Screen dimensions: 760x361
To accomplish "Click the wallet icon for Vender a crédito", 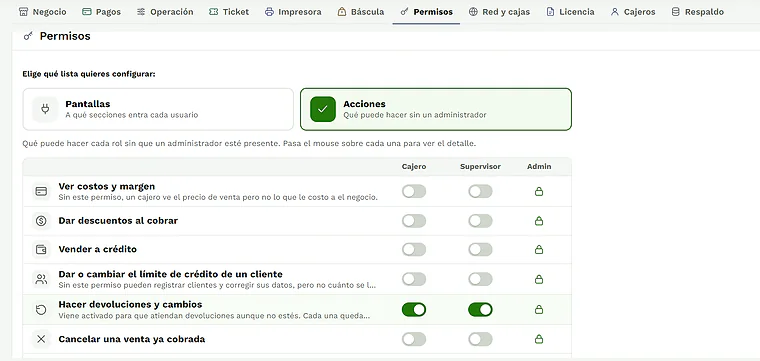I will [x=41, y=250].
